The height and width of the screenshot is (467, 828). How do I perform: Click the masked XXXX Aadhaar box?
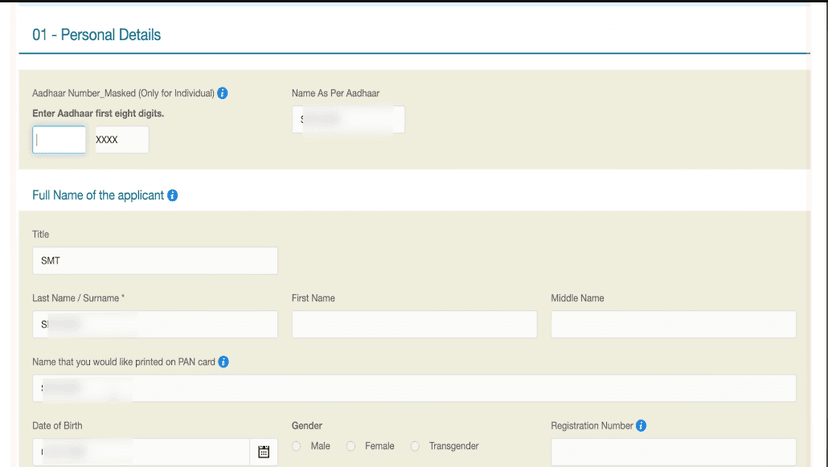tap(120, 140)
